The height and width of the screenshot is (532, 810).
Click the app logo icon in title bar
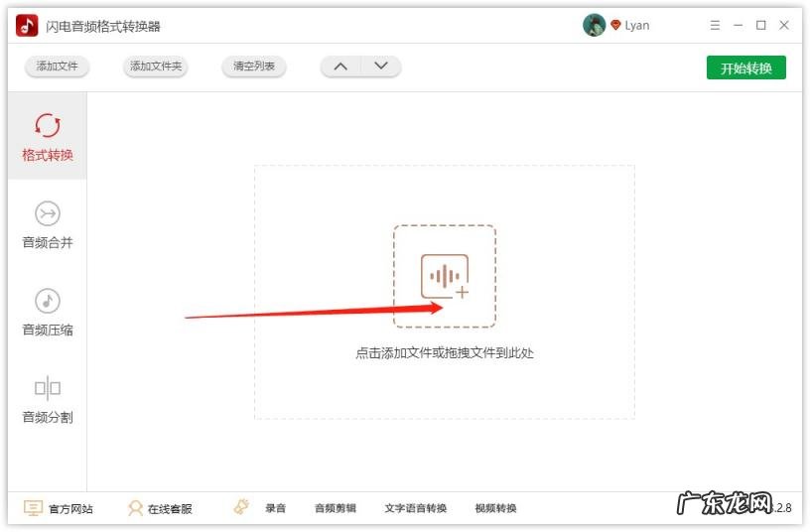tap(27, 25)
